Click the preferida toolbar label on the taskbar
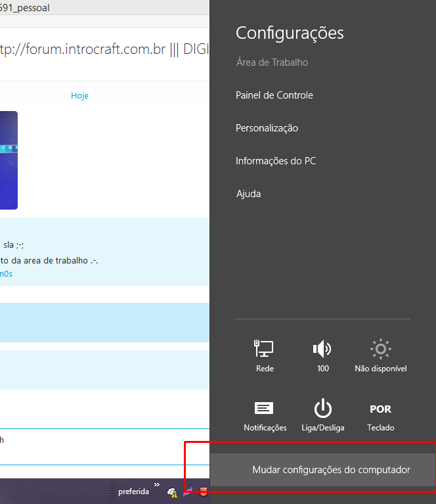The image size is (436, 504). click(x=133, y=492)
